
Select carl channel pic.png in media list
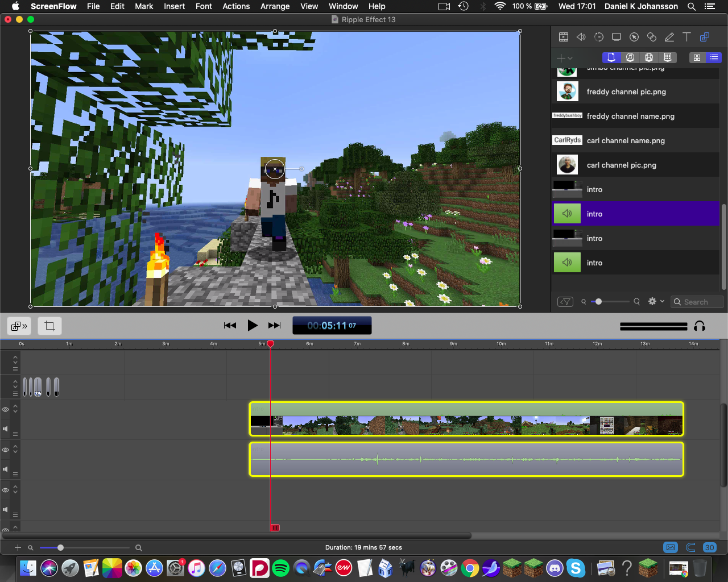pyautogui.click(x=636, y=165)
